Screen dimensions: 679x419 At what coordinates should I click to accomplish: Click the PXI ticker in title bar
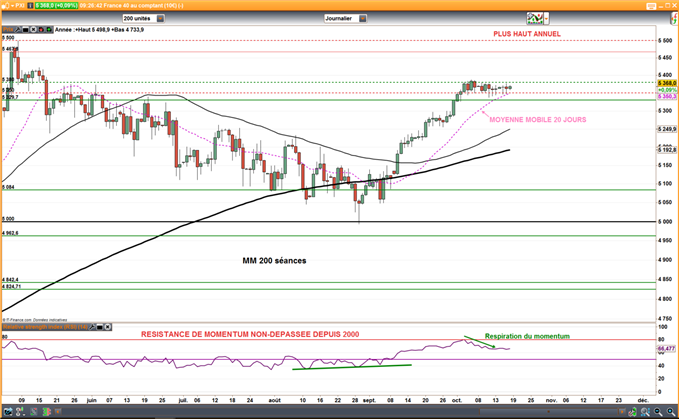coord(20,5)
